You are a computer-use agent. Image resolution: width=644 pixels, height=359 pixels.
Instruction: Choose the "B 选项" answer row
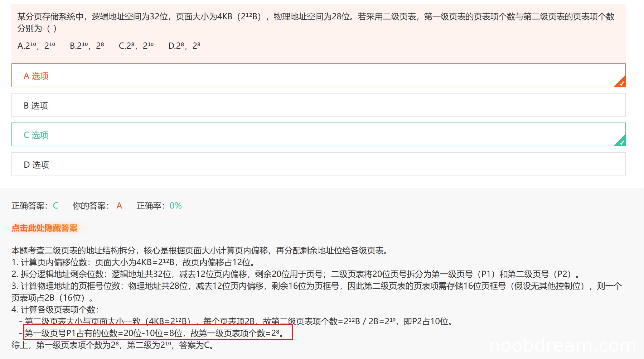[318, 105]
